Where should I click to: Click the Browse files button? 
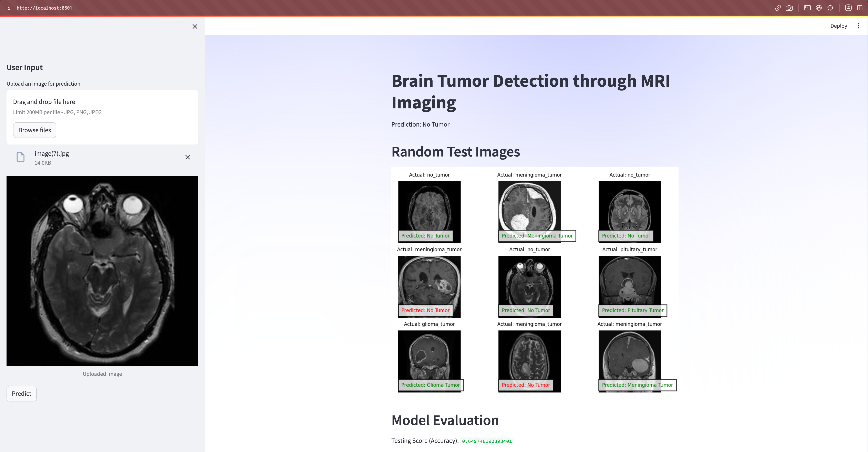click(x=34, y=130)
